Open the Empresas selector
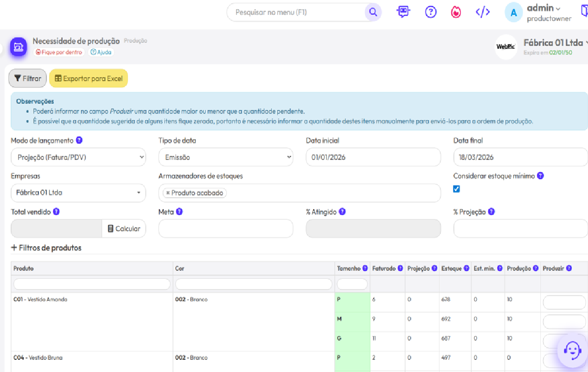588x372 pixels. (78, 193)
